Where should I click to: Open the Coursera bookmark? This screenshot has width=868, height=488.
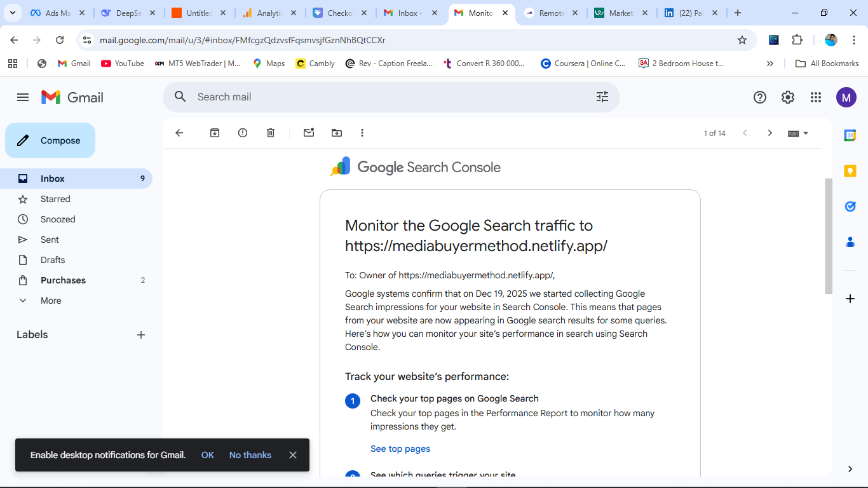[x=583, y=64]
